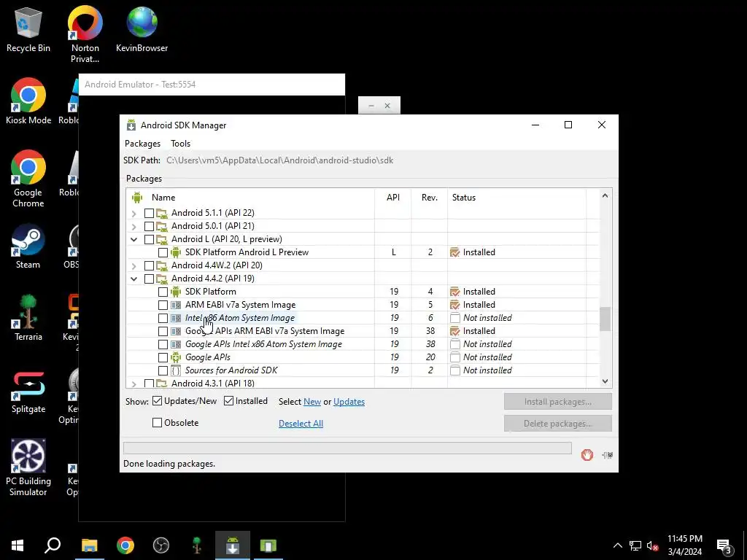Tick the Sources for Android SDK checkbox
747x560 pixels.
(163, 370)
